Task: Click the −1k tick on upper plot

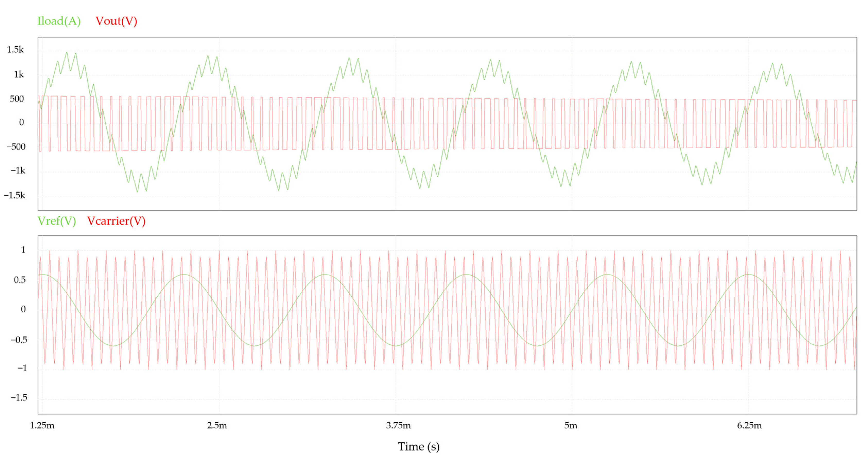Action: pyautogui.click(x=18, y=171)
